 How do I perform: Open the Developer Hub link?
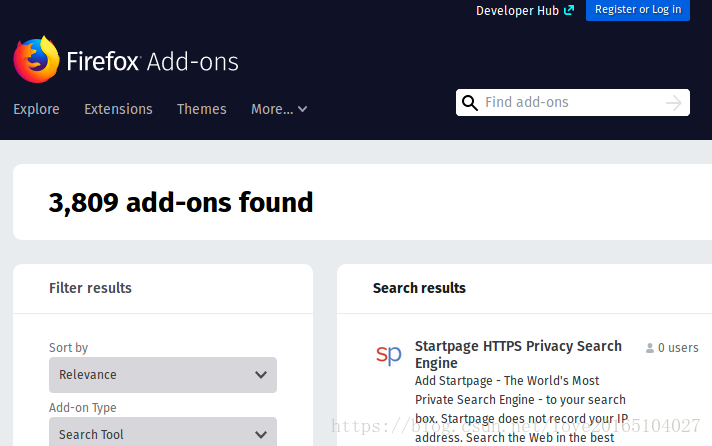point(525,10)
